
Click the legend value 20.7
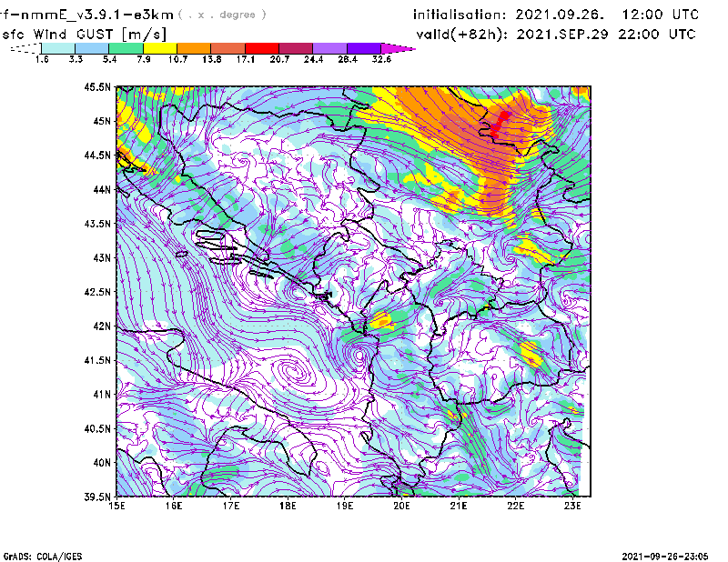pyautogui.click(x=279, y=59)
